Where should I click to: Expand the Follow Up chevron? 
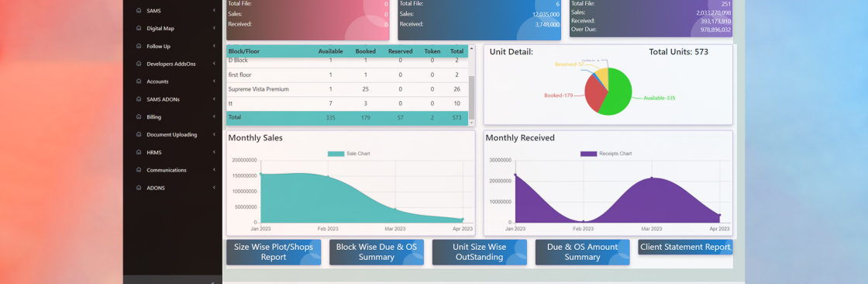pos(214,46)
